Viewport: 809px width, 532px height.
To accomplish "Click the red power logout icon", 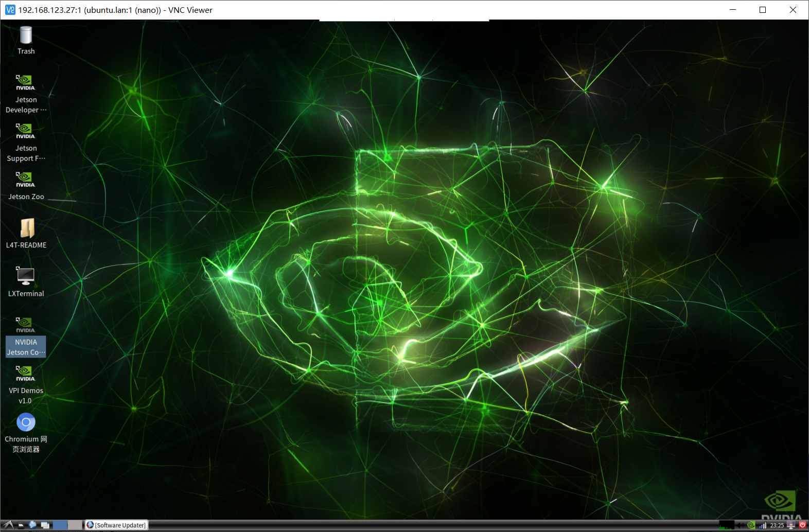I will coord(802,525).
